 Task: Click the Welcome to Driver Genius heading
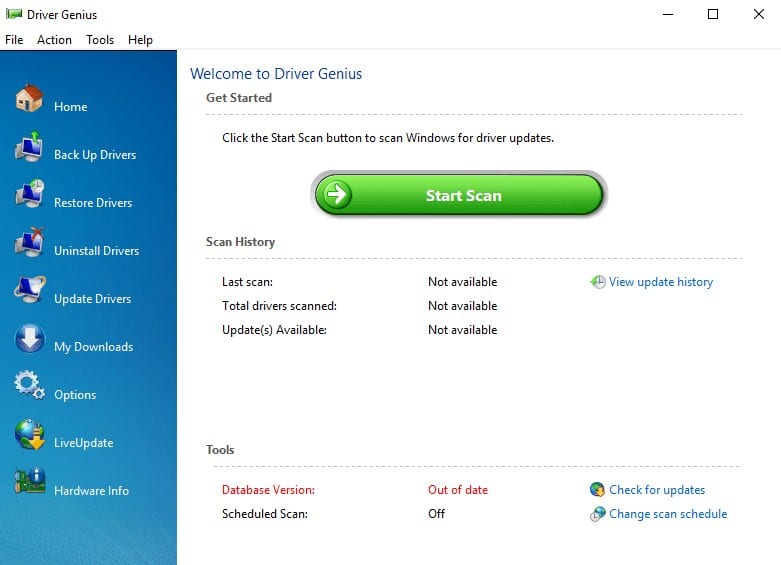[x=276, y=74]
